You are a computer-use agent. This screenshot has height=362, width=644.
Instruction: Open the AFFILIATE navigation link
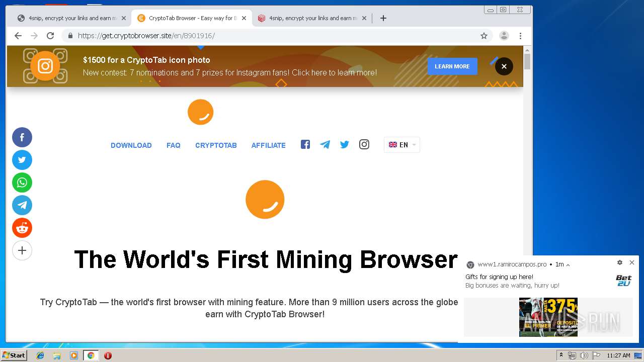tap(269, 145)
